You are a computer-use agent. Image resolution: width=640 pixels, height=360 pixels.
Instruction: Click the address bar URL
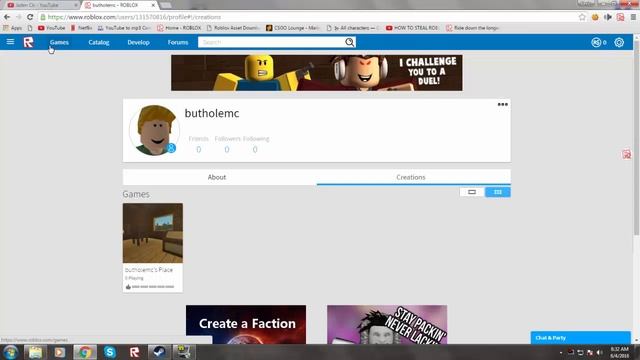click(134, 17)
